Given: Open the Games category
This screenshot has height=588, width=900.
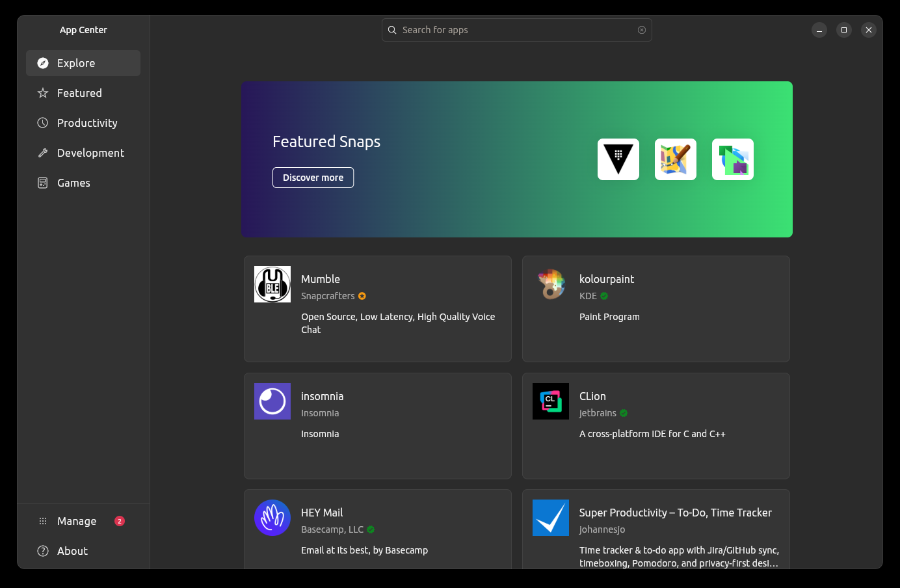Looking at the screenshot, I should coord(83,182).
